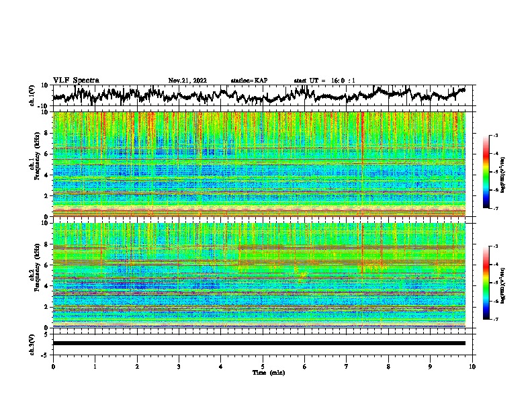
Task: Click time axis tick label "5"
Action: coord(263,367)
